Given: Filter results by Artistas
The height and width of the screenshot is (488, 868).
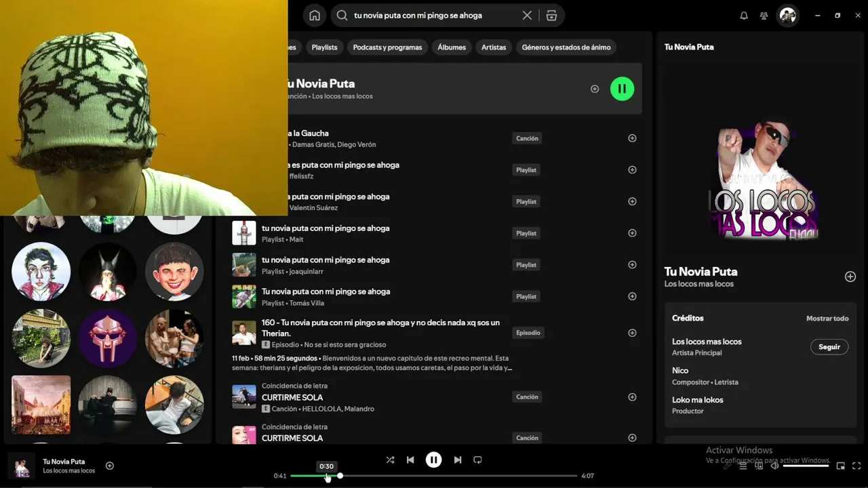Looking at the screenshot, I should pyautogui.click(x=494, y=47).
